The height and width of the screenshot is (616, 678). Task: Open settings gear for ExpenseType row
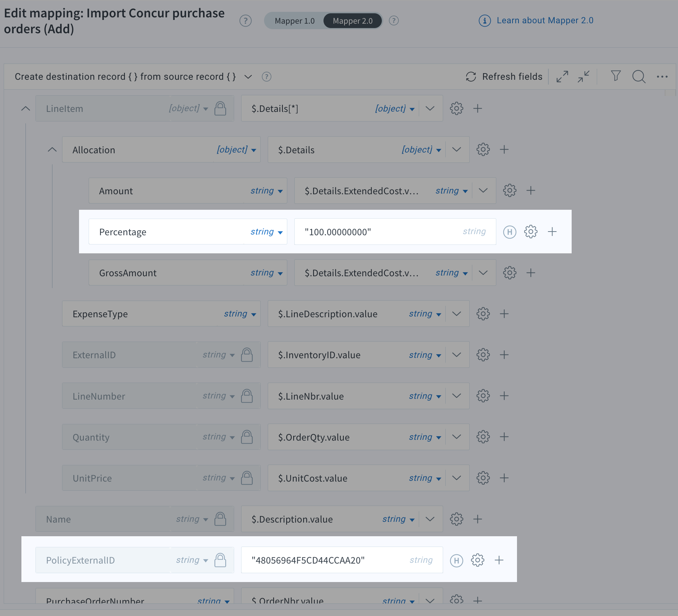click(x=483, y=314)
